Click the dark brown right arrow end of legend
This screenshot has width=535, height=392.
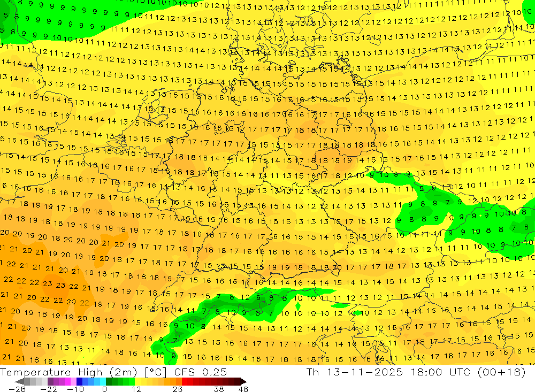point(243,381)
